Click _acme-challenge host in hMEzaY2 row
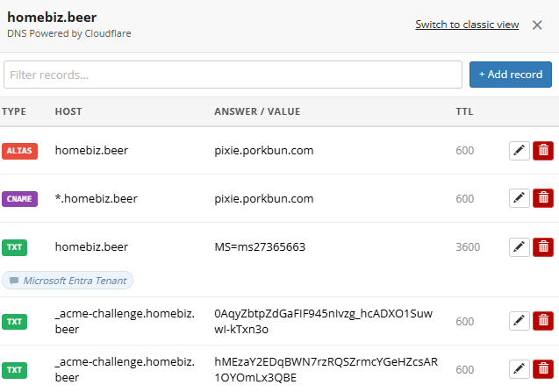 pos(125,369)
